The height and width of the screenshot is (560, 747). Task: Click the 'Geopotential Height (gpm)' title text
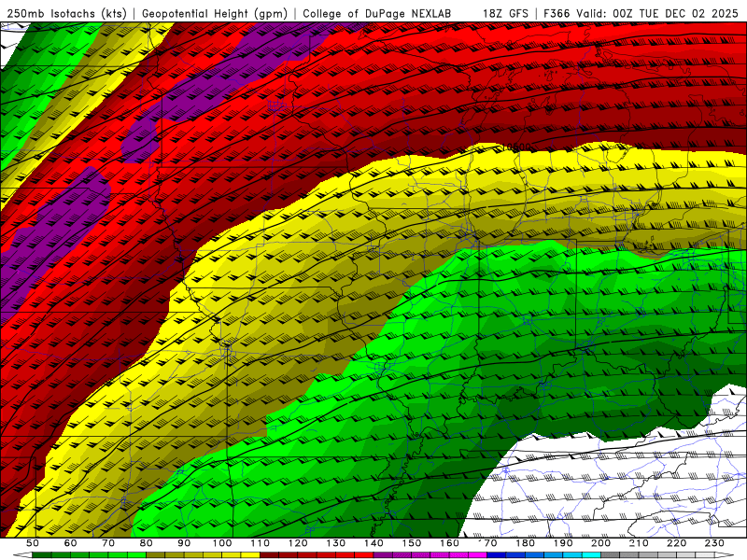[x=215, y=13]
